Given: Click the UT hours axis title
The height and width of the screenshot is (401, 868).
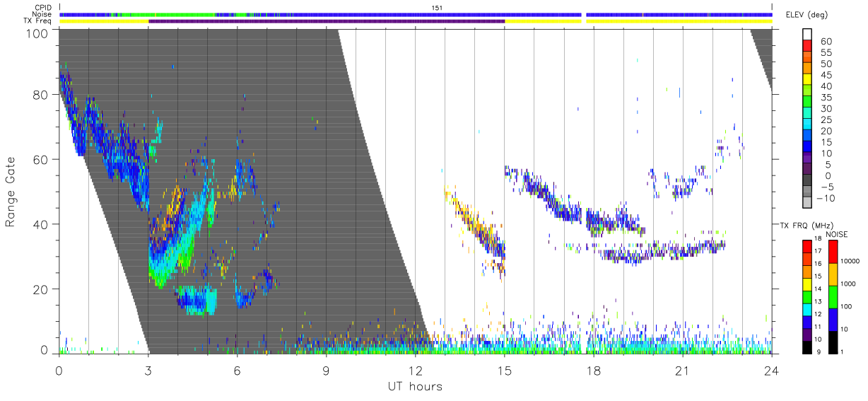Looking at the screenshot, I should [414, 387].
